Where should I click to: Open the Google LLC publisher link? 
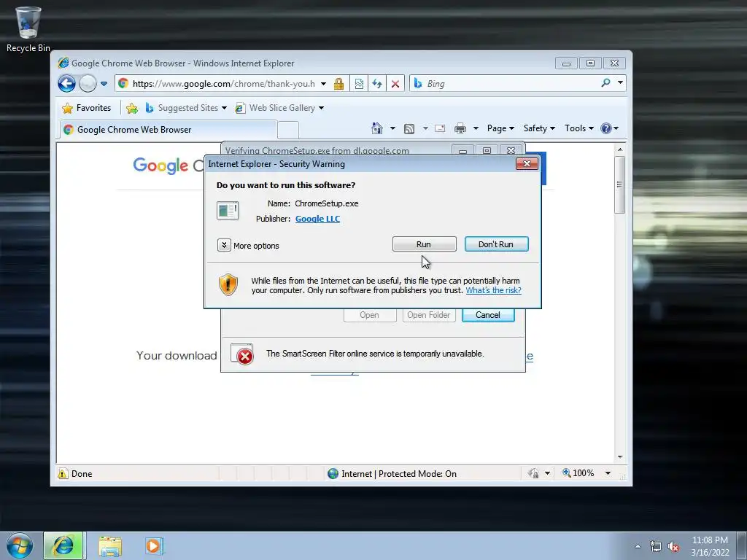point(318,219)
